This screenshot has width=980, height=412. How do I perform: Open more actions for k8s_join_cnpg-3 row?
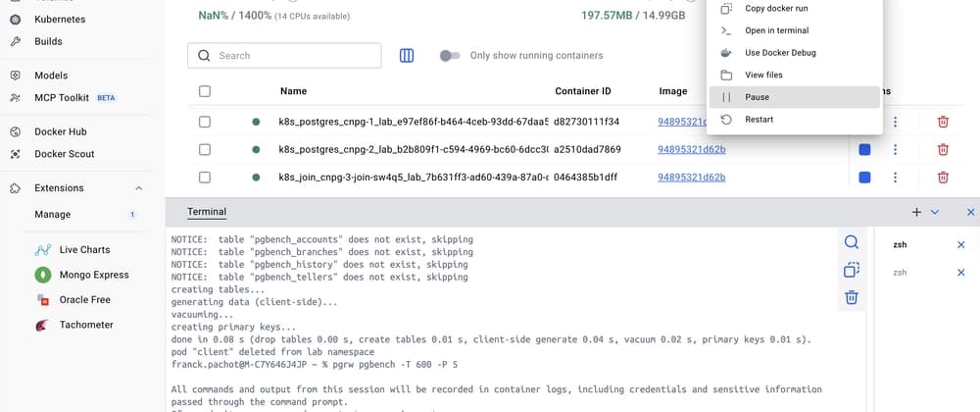[895, 178]
